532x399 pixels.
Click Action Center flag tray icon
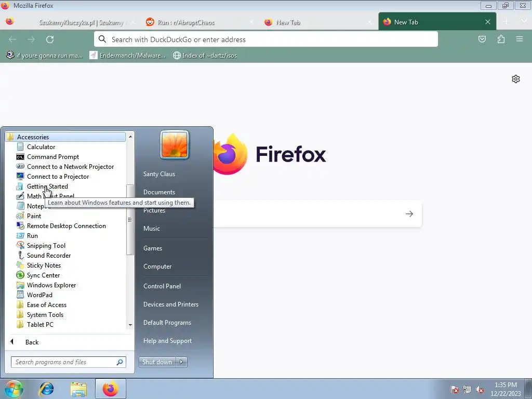[x=455, y=390]
